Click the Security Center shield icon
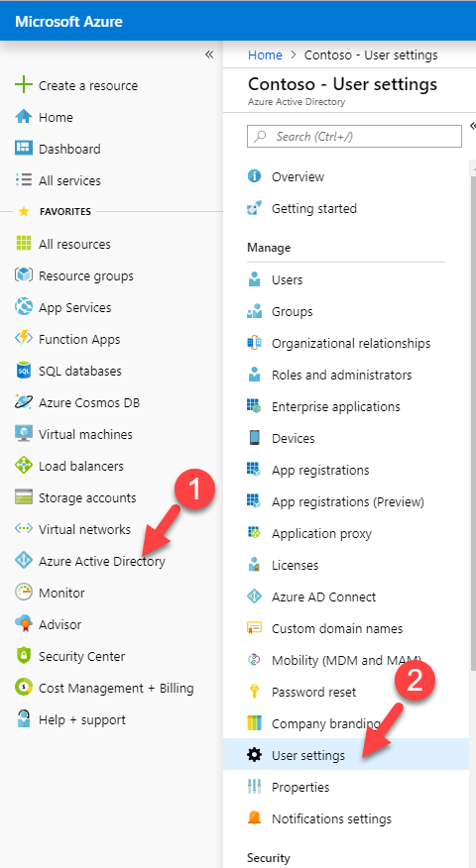The height and width of the screenshot is (868, 476). tap(24, 656)
